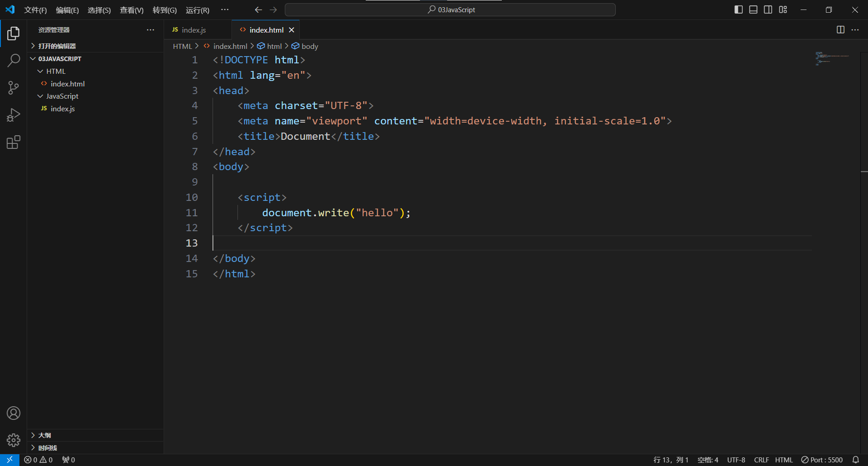
Task: Select language mode HTML in status bar
Action: coord(784,460)
